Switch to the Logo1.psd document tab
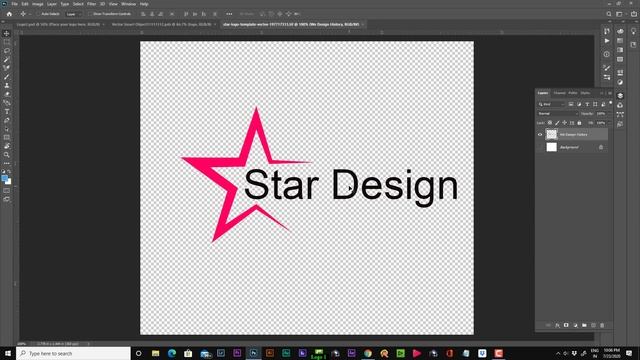640x360 pixels. point(58,24)
